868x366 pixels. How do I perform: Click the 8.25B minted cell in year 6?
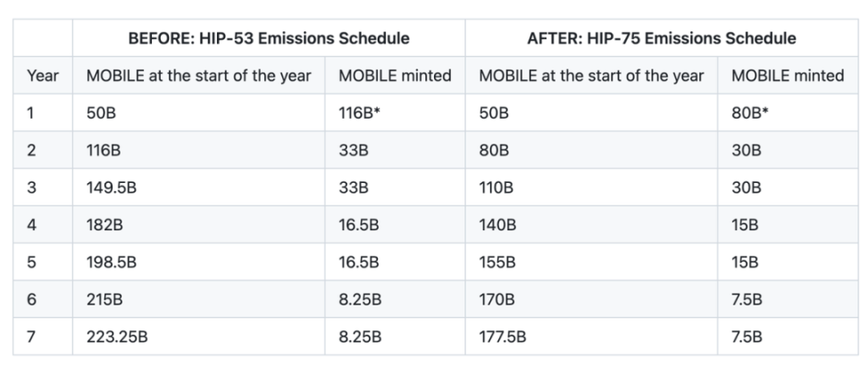(x=395, y=299)
